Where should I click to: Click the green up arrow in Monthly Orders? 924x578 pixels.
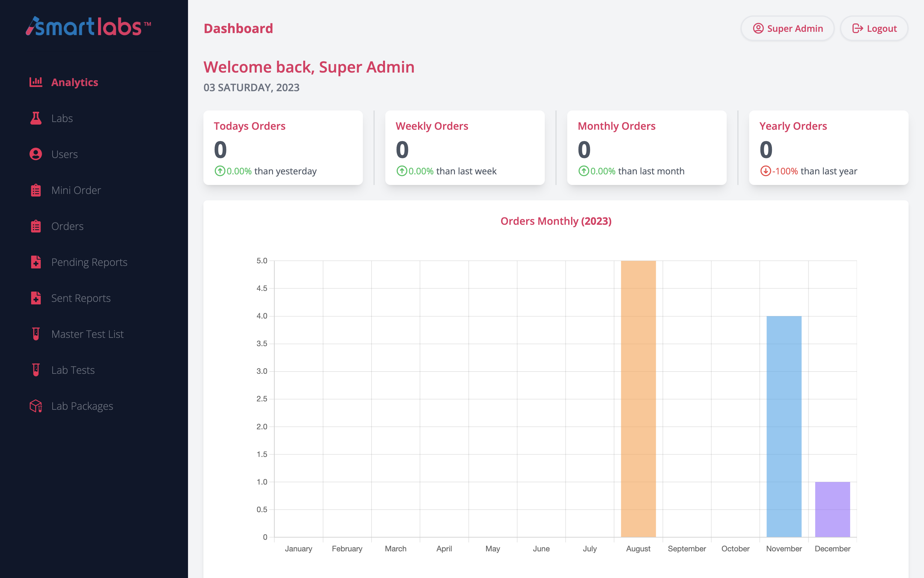click(x=583, y=171)
